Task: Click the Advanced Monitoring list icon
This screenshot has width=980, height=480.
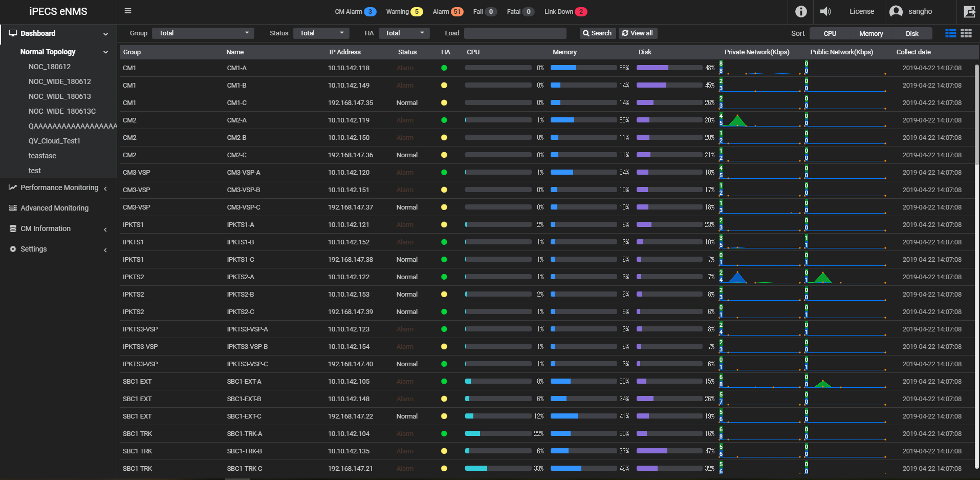Action: (x=13, y=208)
